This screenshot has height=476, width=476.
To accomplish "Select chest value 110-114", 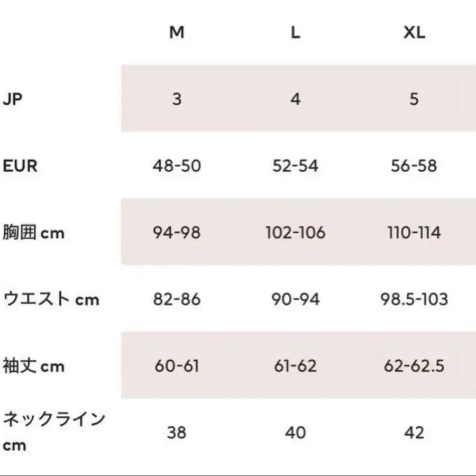I will click(414, 233).
